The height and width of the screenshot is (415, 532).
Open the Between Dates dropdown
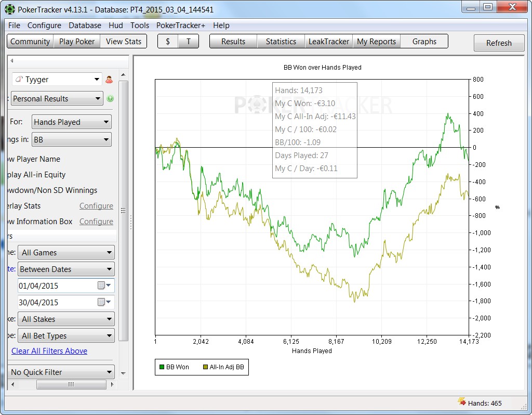click(x=66, y=269)
